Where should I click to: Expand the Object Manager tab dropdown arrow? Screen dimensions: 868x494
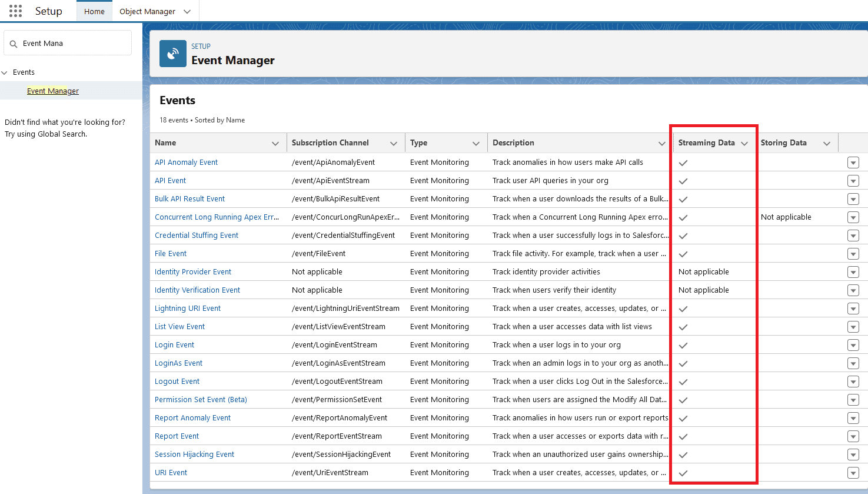pos(187,12)
